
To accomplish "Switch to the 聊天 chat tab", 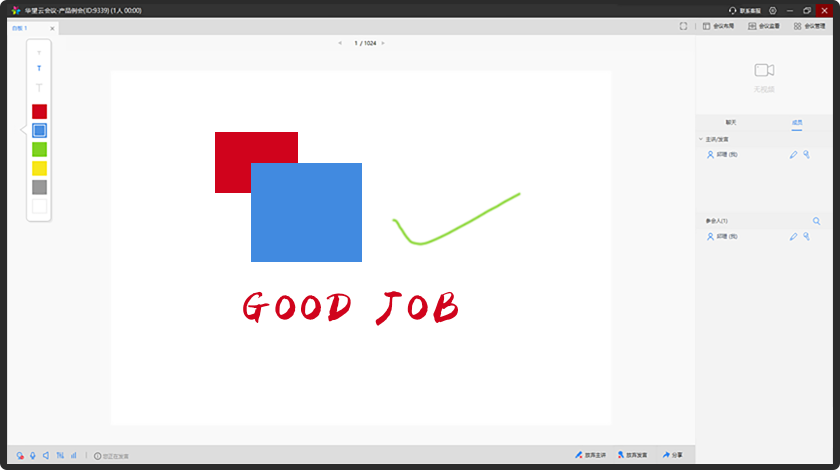I will pos(731,122).
